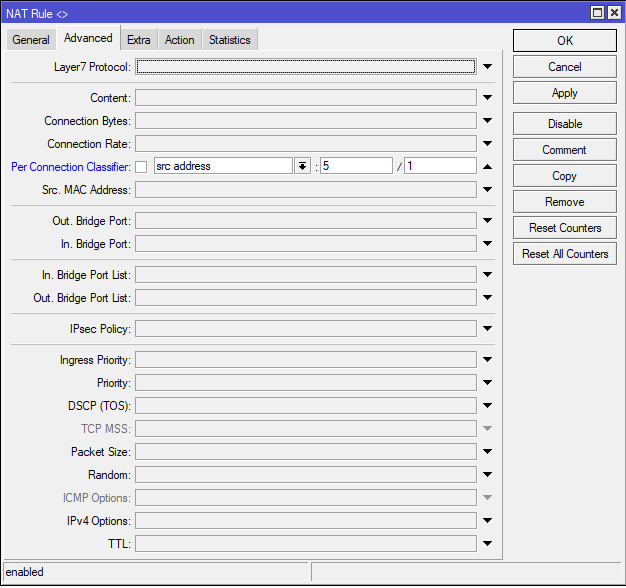The width and height of the screenshot is (626, 588).
Task: Click the IPsec Policy input field
Action: (x=306, y=329)
